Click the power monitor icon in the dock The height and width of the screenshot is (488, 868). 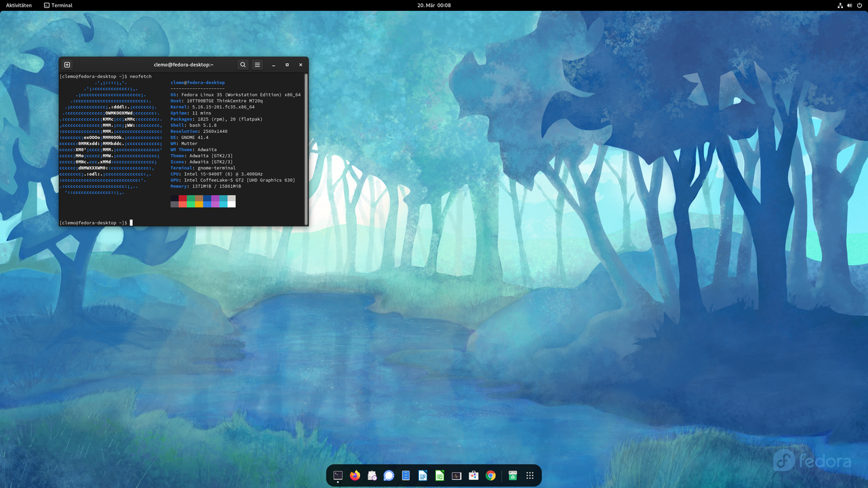pyautogui.click(x=456, y=475)
